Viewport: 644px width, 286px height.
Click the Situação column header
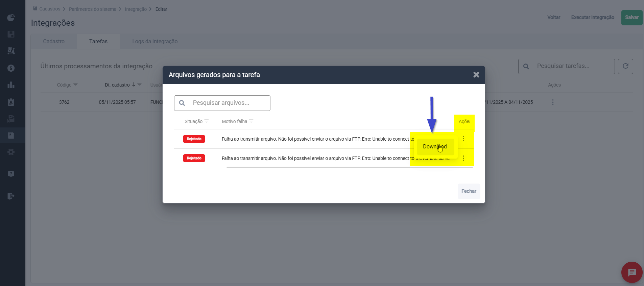click(x=193, y=121)
